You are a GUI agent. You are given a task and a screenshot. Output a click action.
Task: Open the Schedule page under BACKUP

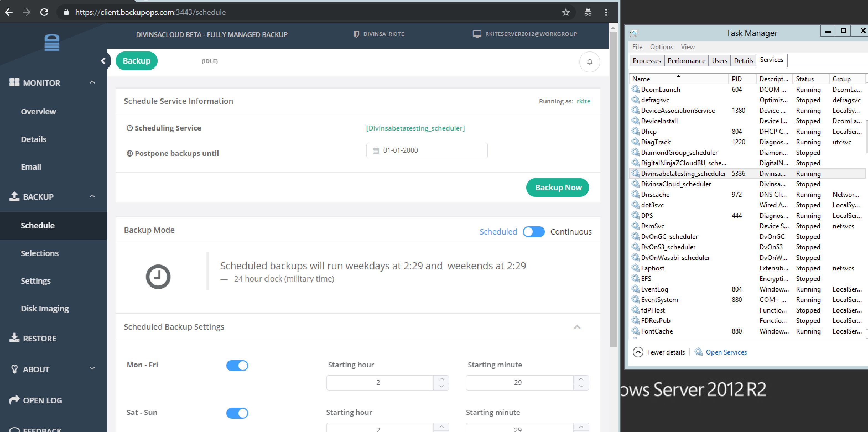38,225
